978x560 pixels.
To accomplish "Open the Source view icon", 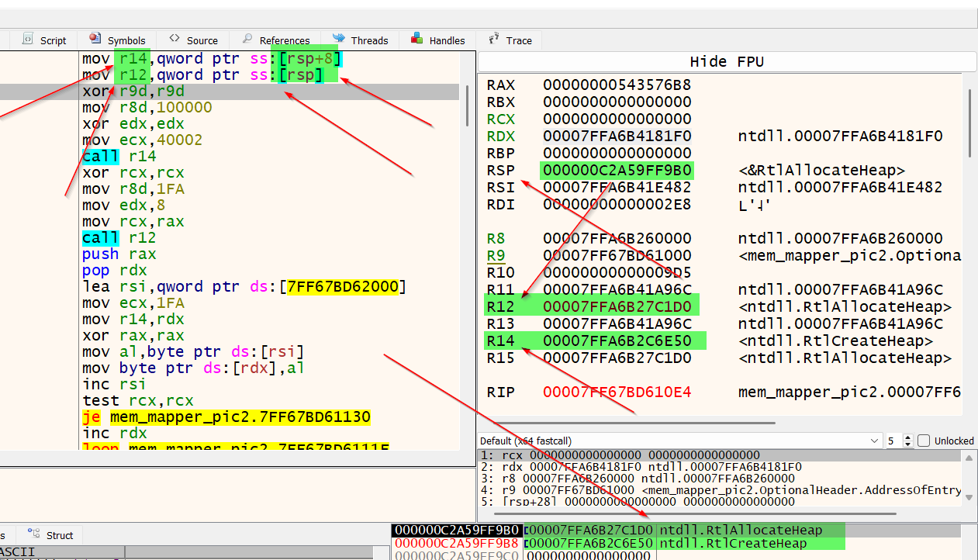I will [x=175, y=40].
